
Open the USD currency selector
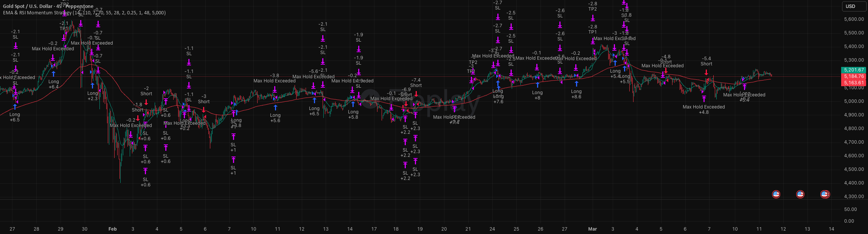click(851, 6)
